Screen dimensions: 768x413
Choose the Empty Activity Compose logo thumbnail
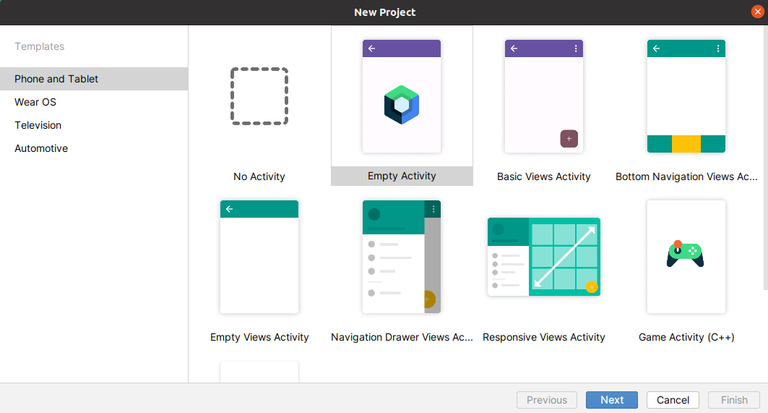point(402,96)
